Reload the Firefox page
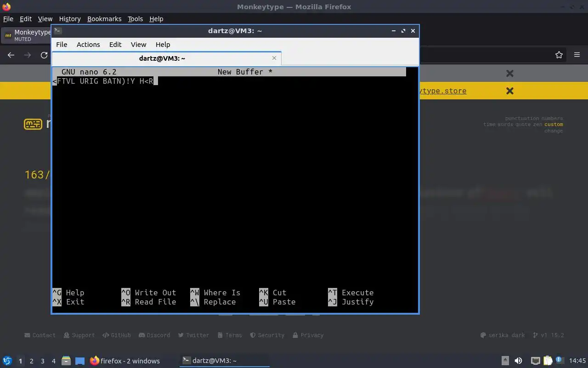Image resolution: width=588 pixels, height=368 pixels. 44,55
